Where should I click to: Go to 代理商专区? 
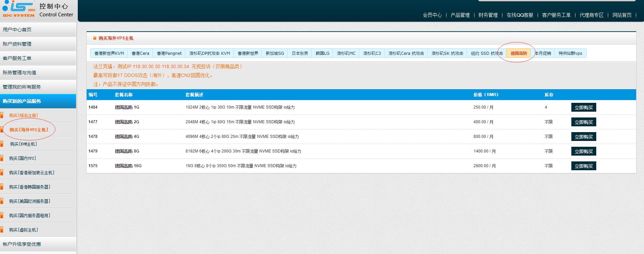point(591,15)
